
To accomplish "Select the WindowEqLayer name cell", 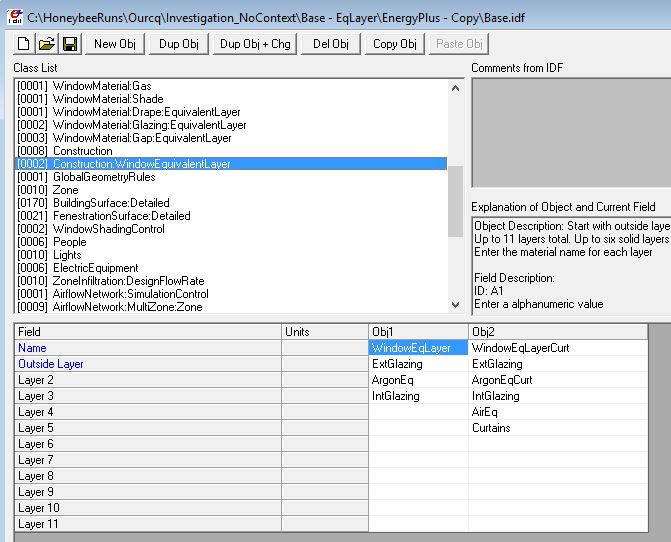I will (418, 348).
